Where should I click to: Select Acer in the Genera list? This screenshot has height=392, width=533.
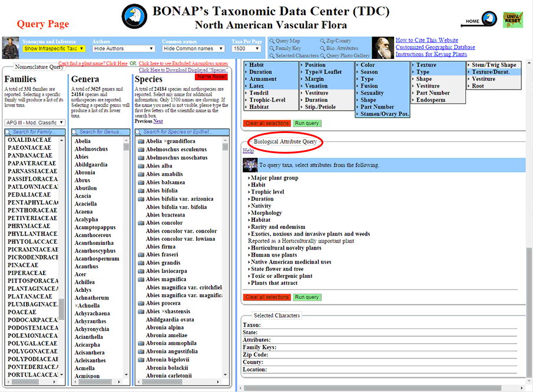coord(81,274)
